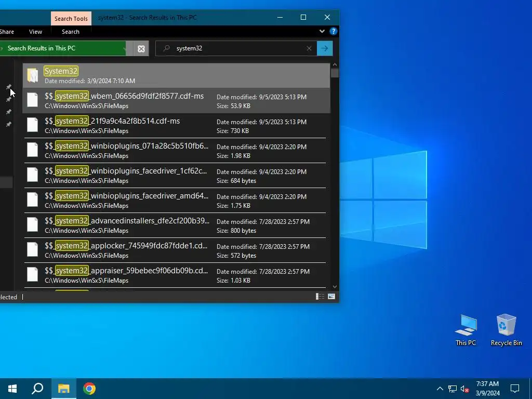Open the notification center icon

pyautogui.click(x=515, y=389)
